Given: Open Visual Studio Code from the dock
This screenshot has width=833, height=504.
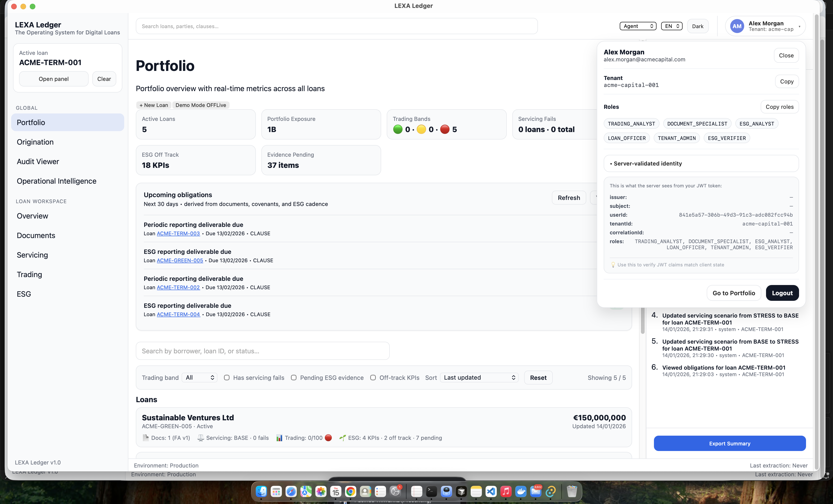Looking at the screenshot, I should point(491,491).
